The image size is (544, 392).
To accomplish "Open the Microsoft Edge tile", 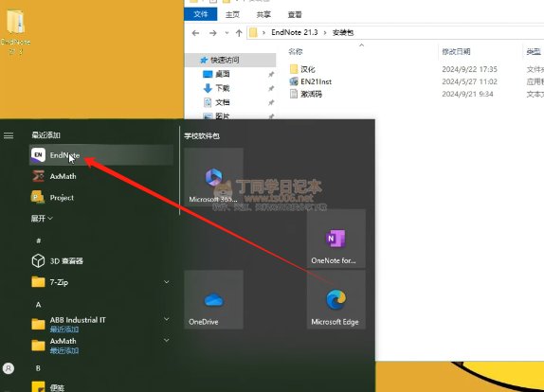I will click(335, 299).
